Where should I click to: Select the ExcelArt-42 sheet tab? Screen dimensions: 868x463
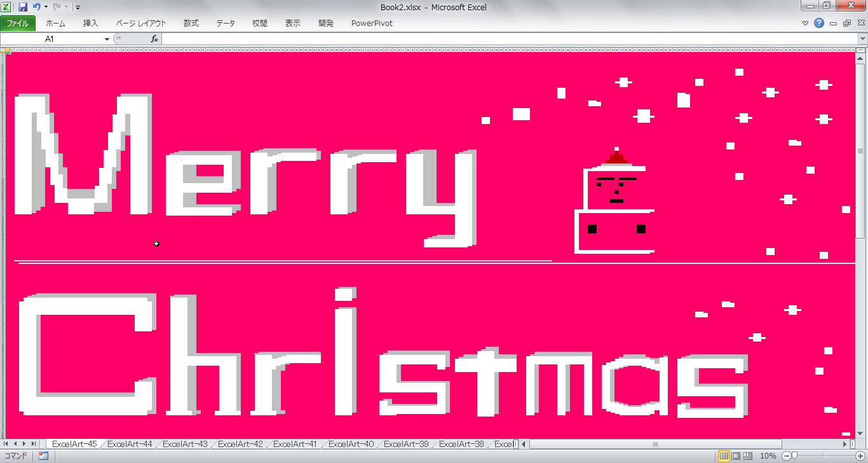240,444
